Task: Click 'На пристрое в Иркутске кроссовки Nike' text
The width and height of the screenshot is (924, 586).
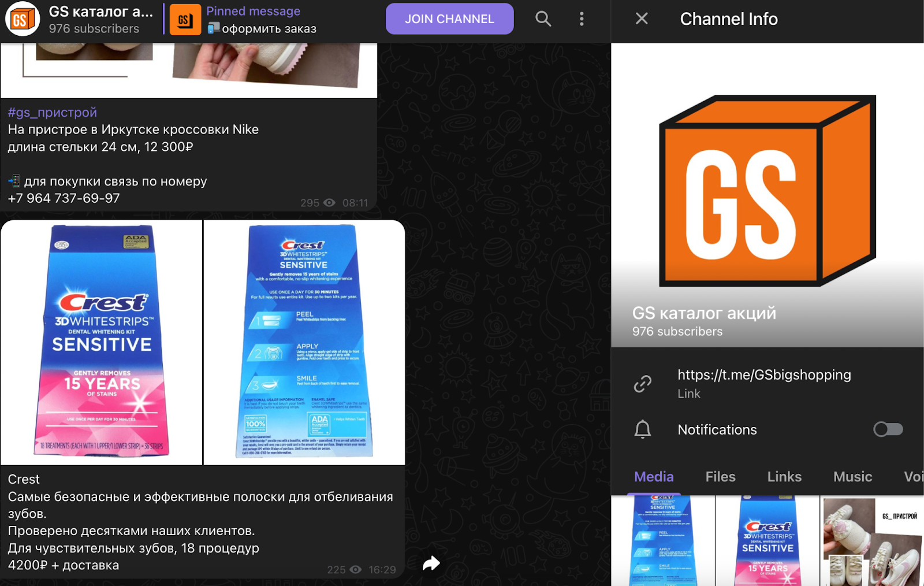Action: 133,129
